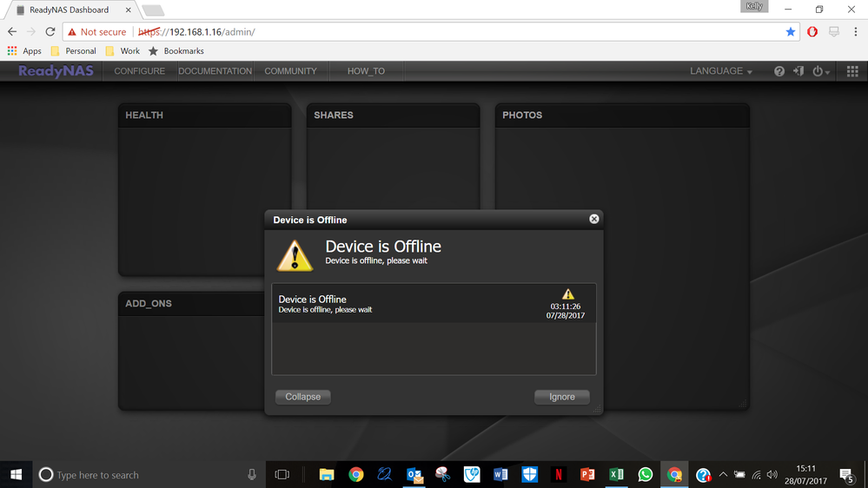This screenshot has width=868, height=488.
Task: Click the Collapse button
Action: point(303,397)
